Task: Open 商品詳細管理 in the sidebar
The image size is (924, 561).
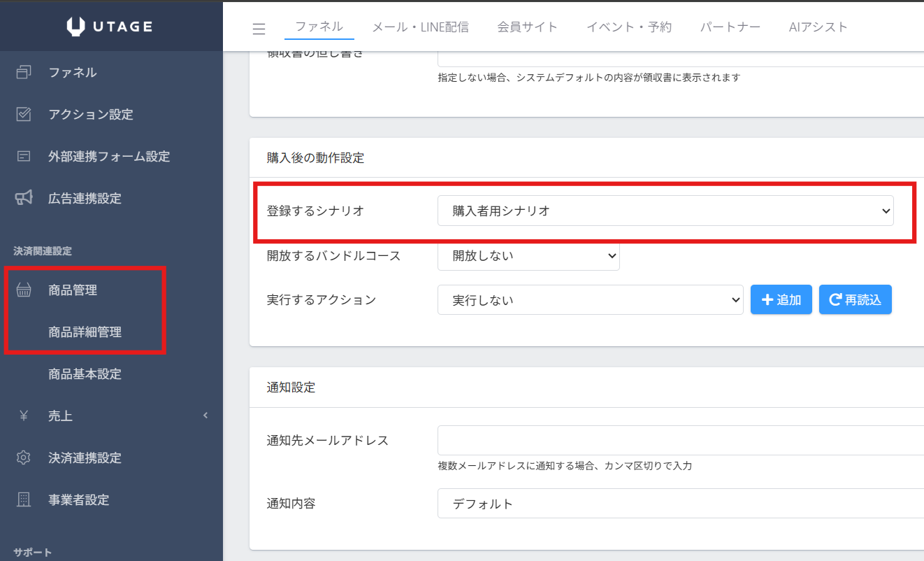Action: (x=85, y=332)
